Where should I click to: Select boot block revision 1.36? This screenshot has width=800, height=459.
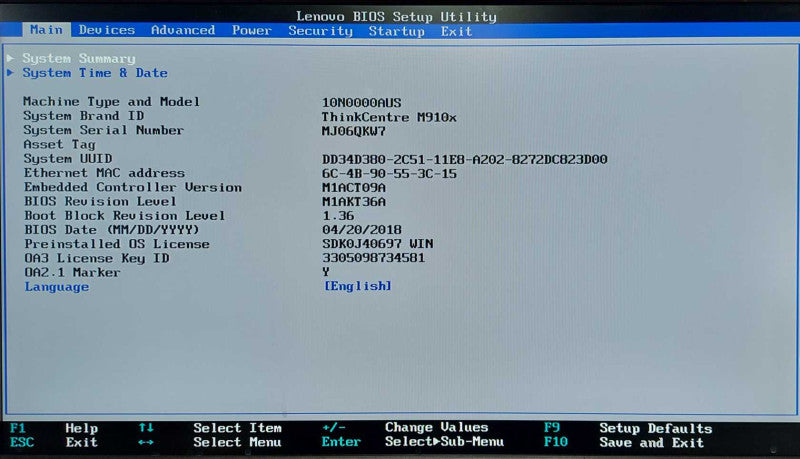coord(338,215)
